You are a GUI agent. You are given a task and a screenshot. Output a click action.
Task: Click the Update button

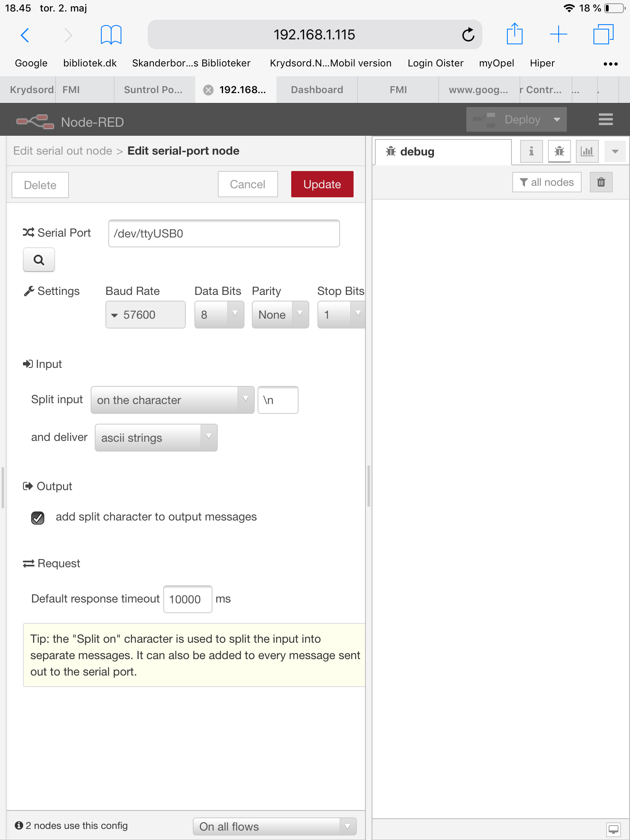coord(322,184)
